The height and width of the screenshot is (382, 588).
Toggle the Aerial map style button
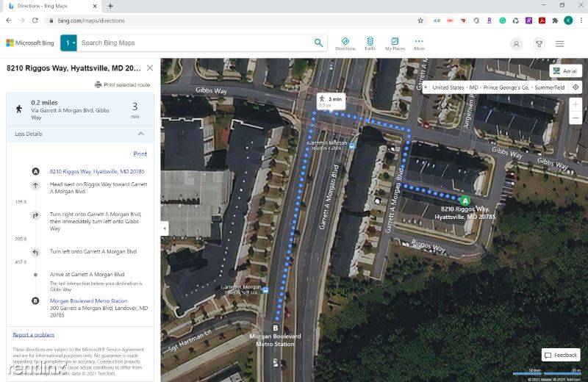pos(565,71)
